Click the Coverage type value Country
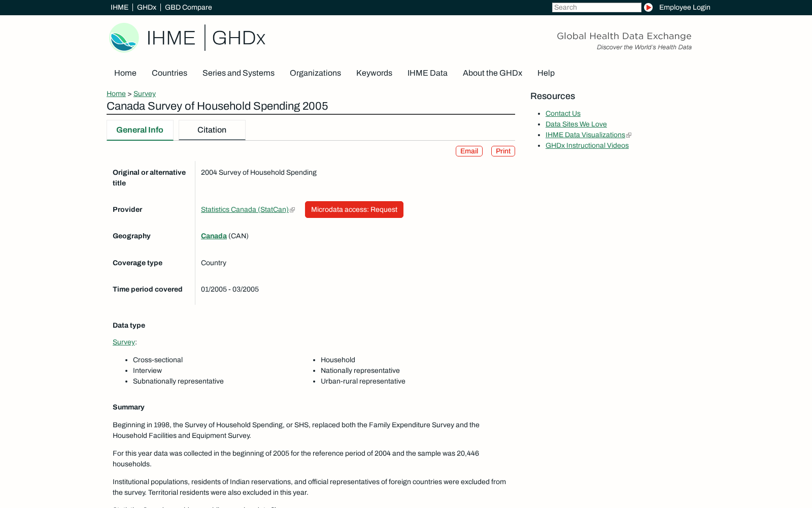812x508 pixels. [x=214, y=263]
